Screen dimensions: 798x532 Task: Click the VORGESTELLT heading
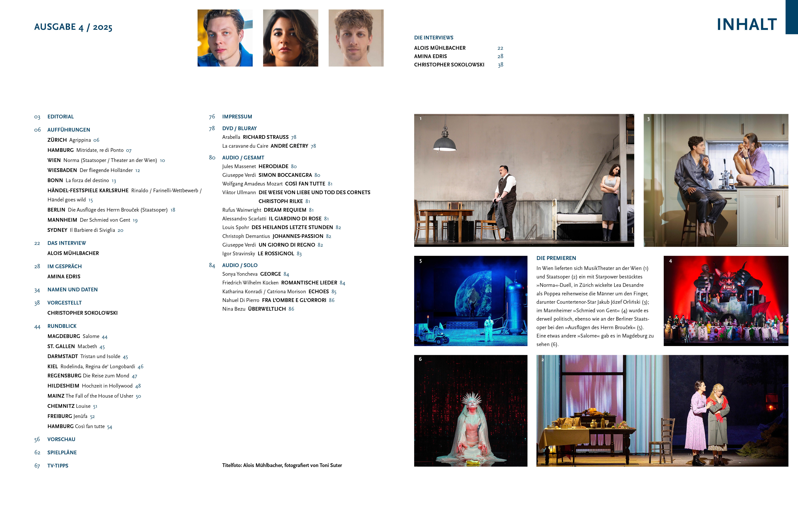[65, 303]
